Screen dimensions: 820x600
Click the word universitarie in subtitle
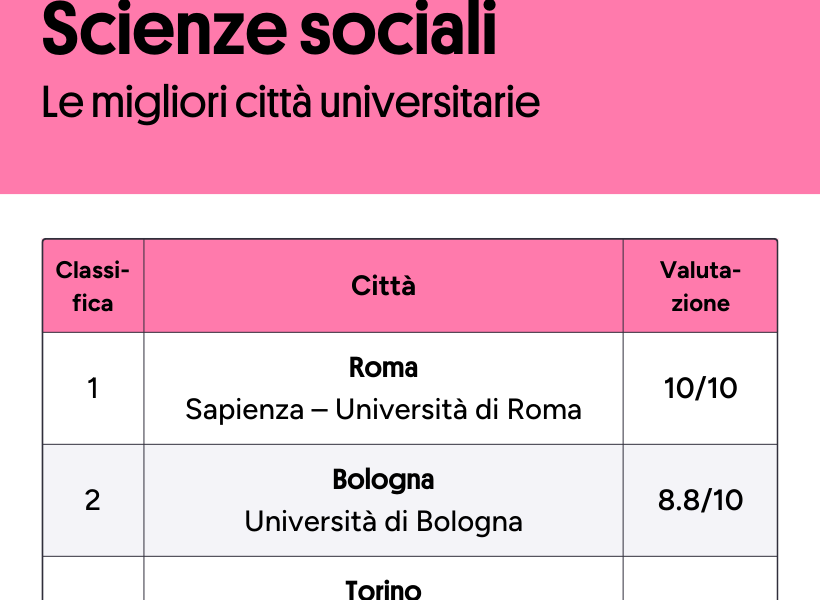coord(430,103)
